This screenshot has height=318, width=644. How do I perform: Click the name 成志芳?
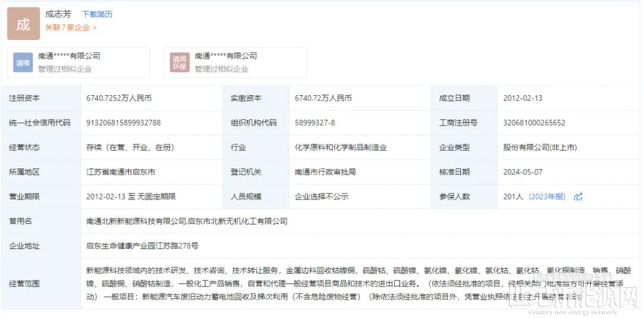click(x=58, y=14)
